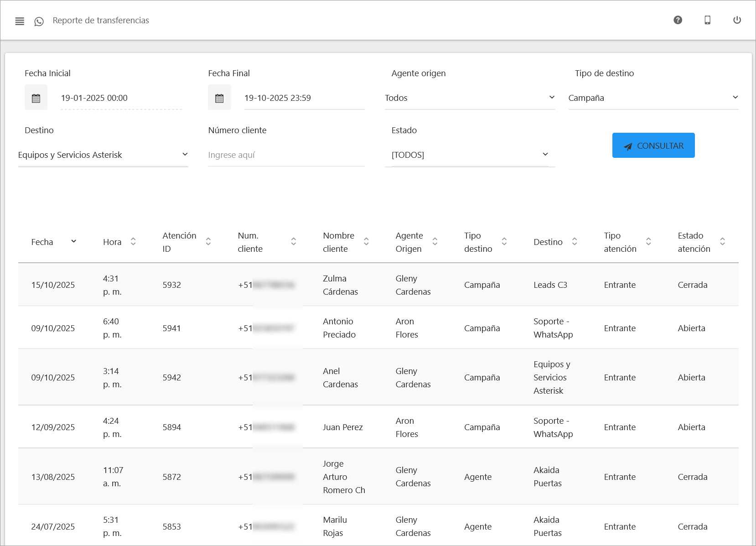Sort by Estado atención column

click(722, 242)
